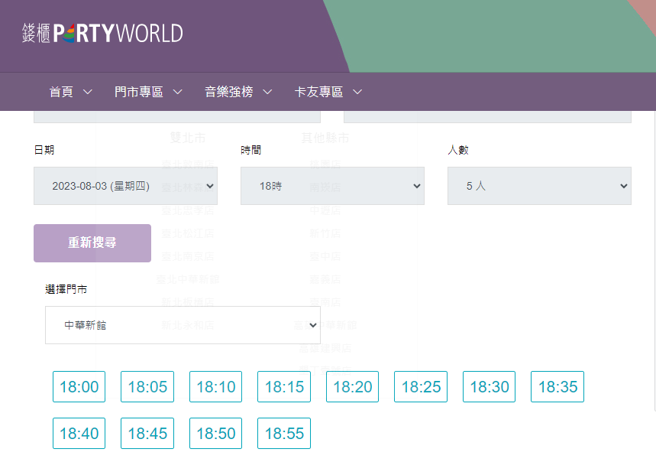Image resolution: width=656 pixels, height=461 pixels.
Task: Expand the 卡友專區 menu
Action: pos(327,92)
